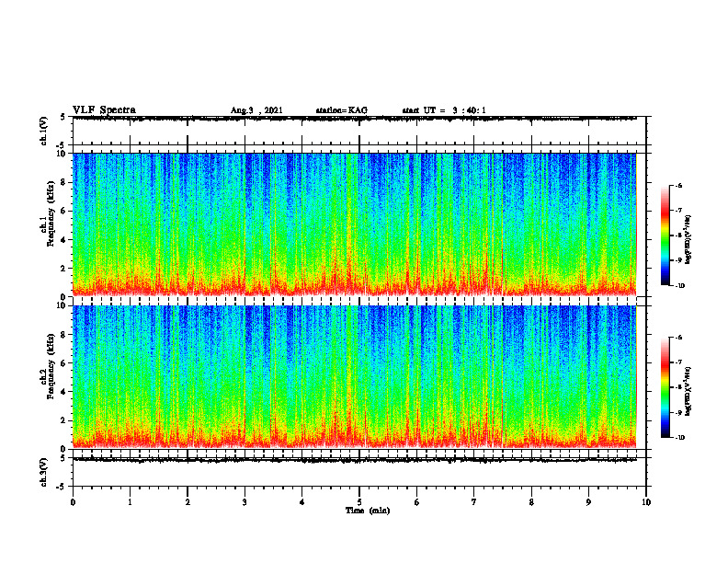Viewport: 728px width, 563px height.
Task: Click time axis tick label "9"
Action: click(588, 502)
